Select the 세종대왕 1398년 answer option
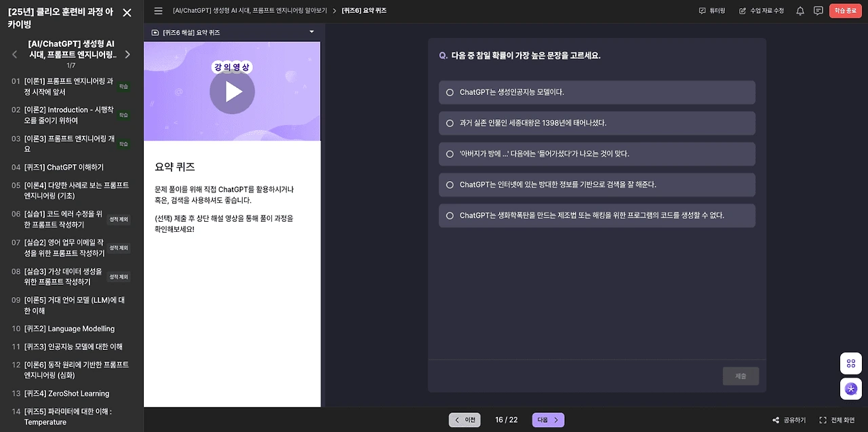This screenshot has width=868, height=432. [x=597, y=123]
